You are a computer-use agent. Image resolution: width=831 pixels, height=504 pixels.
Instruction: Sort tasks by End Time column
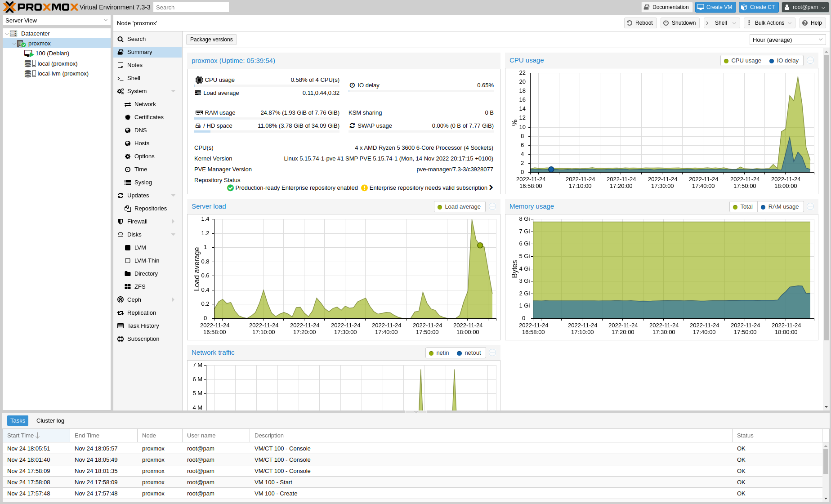104,436
